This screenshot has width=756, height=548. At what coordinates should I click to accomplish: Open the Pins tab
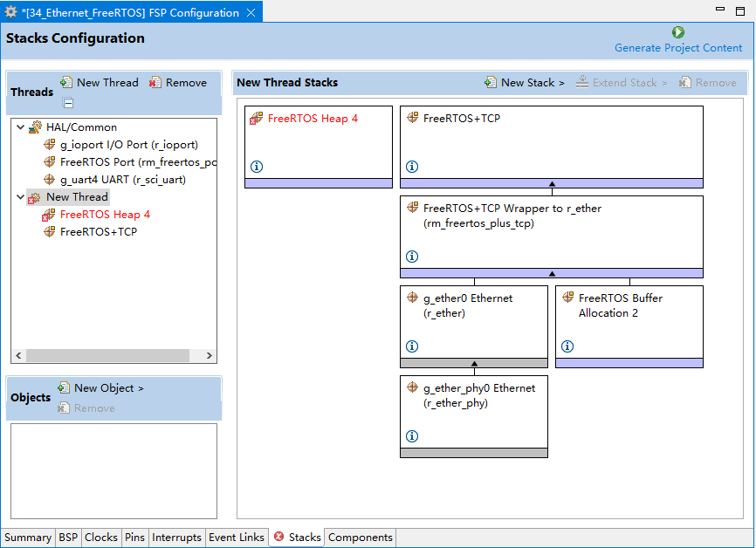[134, 538]
